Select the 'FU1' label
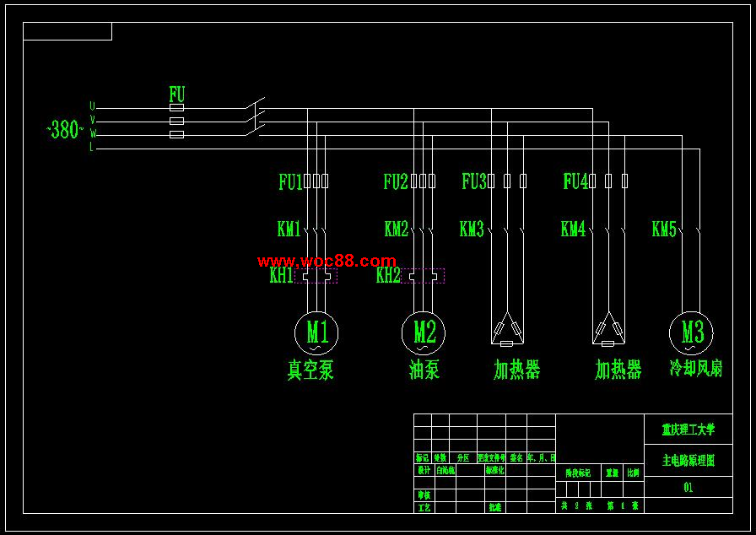The height and width of the screenshot is (535, 756). pyautogui.click(x=291, y=182)
